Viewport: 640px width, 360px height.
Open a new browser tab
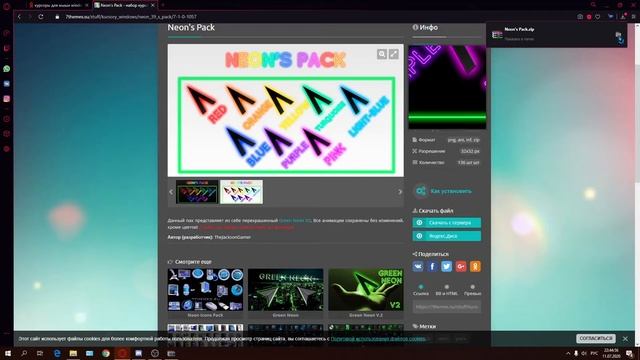pyautogui.click(x=162, y=5)
